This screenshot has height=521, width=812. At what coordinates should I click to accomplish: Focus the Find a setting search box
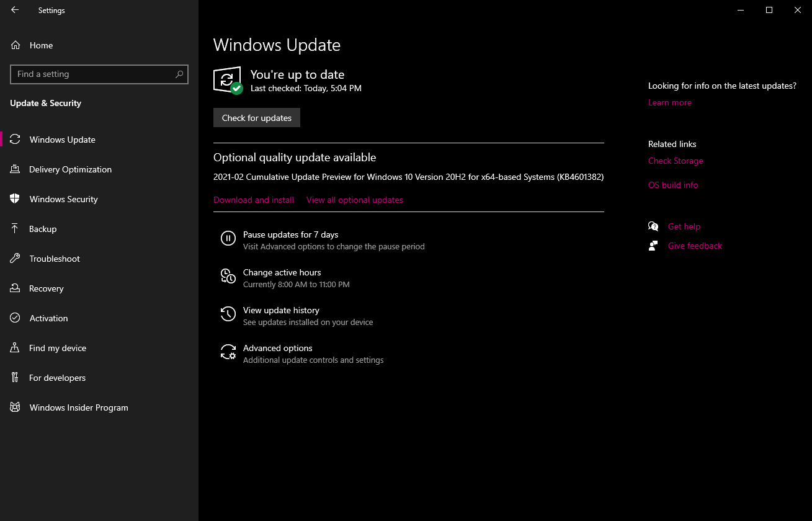(93, 74)
